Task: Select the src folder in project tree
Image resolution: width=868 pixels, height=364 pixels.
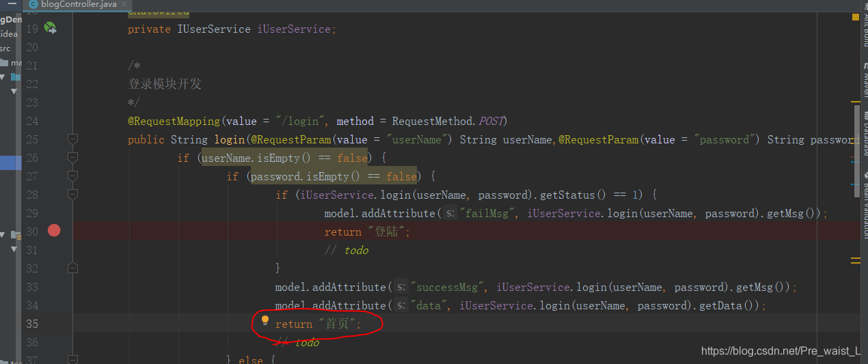Action: pos(5,48)
